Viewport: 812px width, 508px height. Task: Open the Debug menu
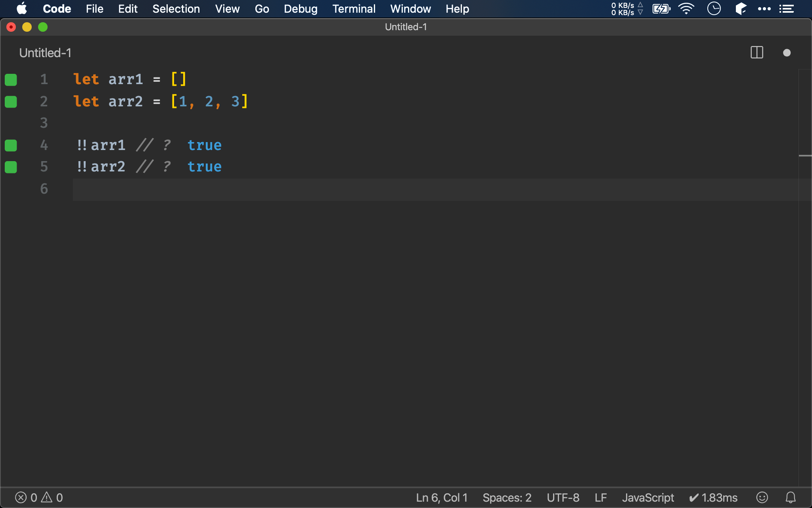301,9
